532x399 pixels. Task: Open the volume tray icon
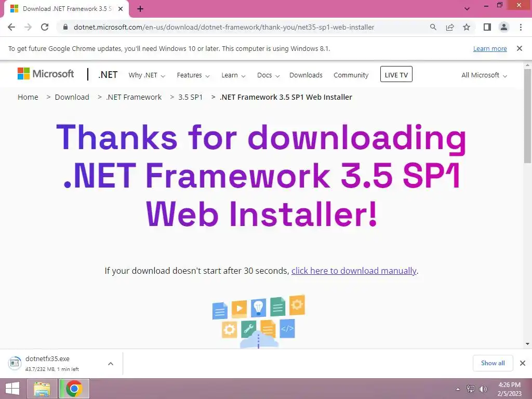coord(483,389)
